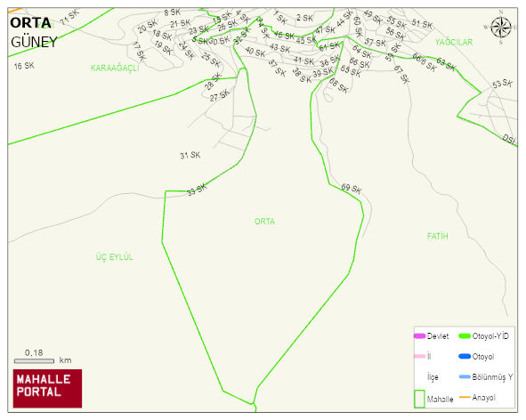The image size is (526, 420).
Task: Click the MAHALLE PORTAL logo
Action: (48, 389)
